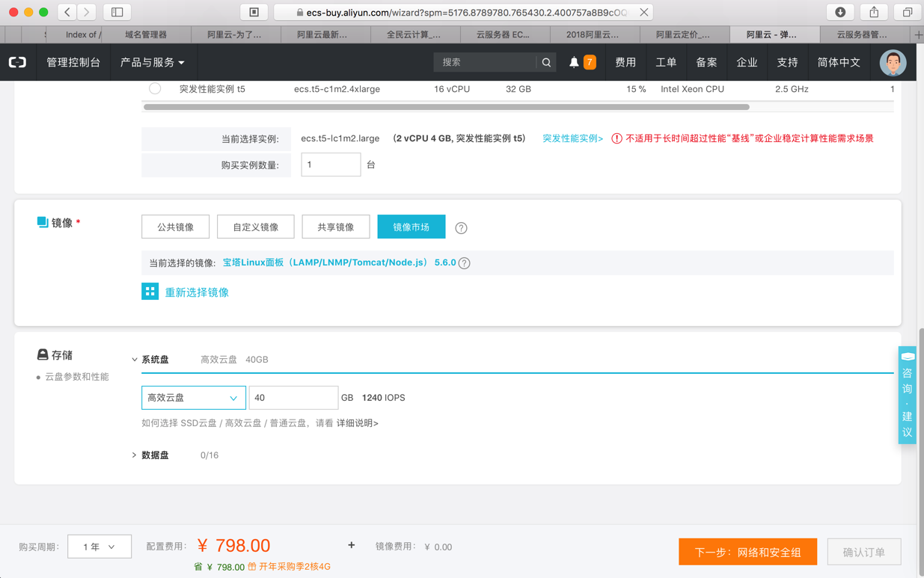Open the 高效云盘 disk type dropdown
The width and height of the screenshot is (924, 578).
(193, 398)
